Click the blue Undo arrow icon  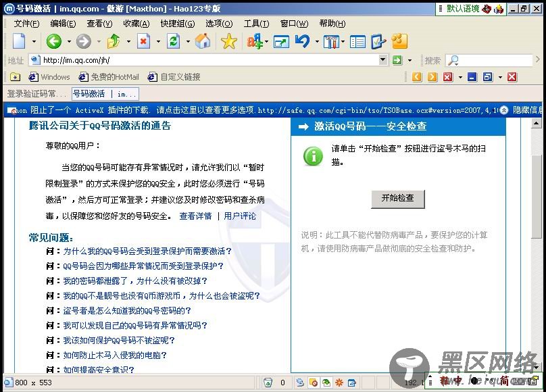coord(302,41)
